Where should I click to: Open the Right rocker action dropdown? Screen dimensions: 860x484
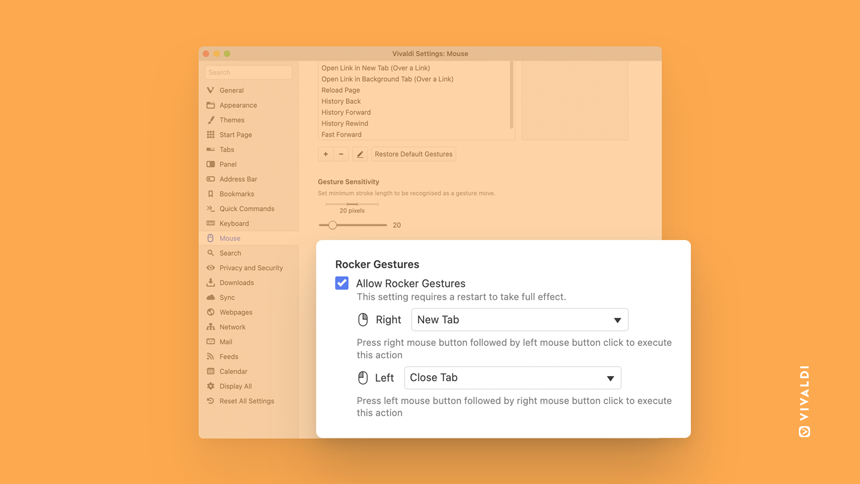pyautogui.click(x=519, y=320)
